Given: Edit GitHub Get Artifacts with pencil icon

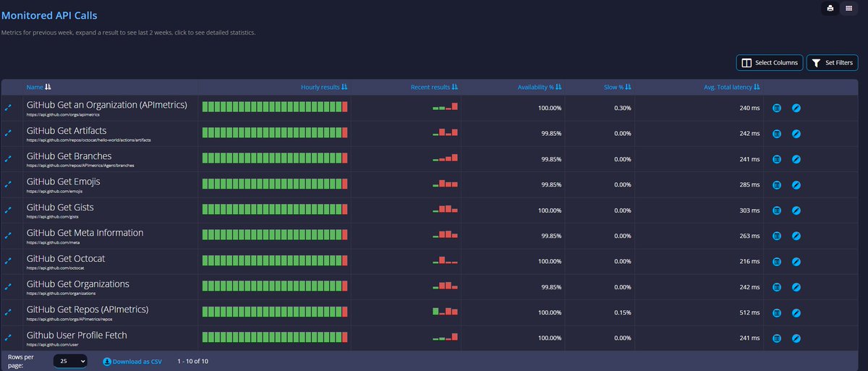Looking at the screenshot, I should point(796,134).
